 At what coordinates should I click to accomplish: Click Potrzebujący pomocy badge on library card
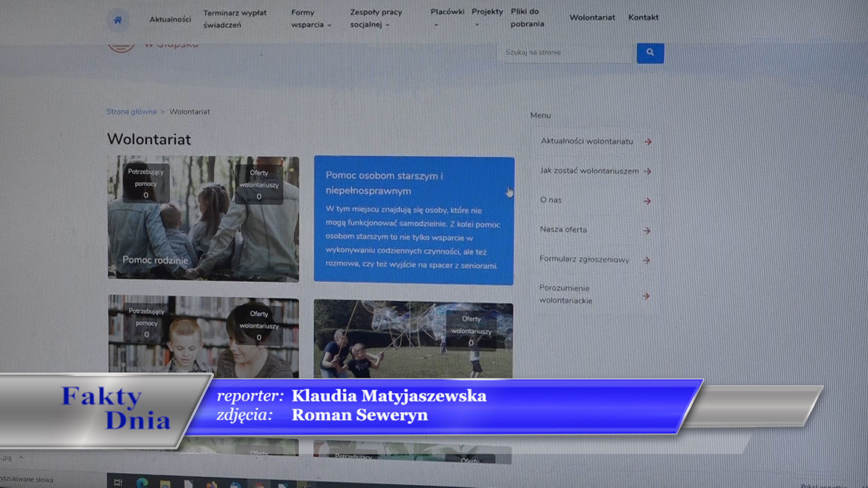pos(146,323)
